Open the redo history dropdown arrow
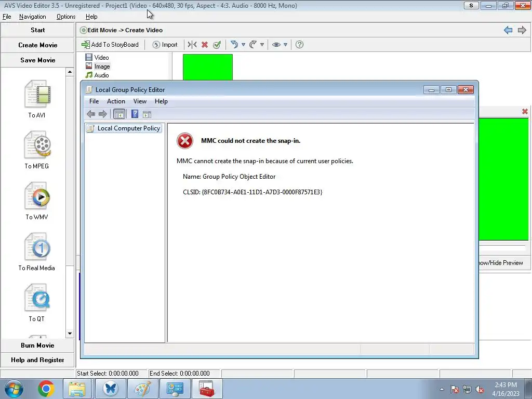Screen dimensions: 532x399 pyautogui.click(x=262, y=45)
